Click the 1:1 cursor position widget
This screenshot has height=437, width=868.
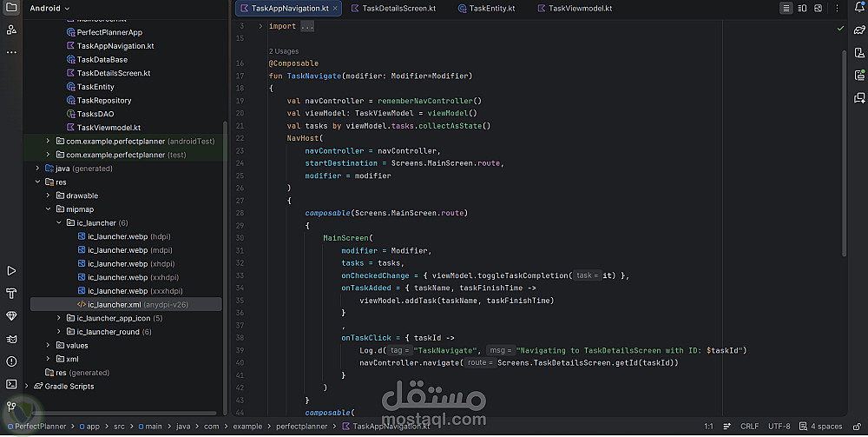tap(708, 427)
